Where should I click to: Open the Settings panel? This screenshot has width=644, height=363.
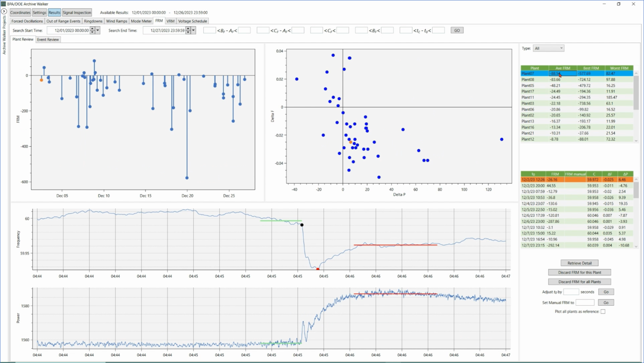click(x=40, y=12)
